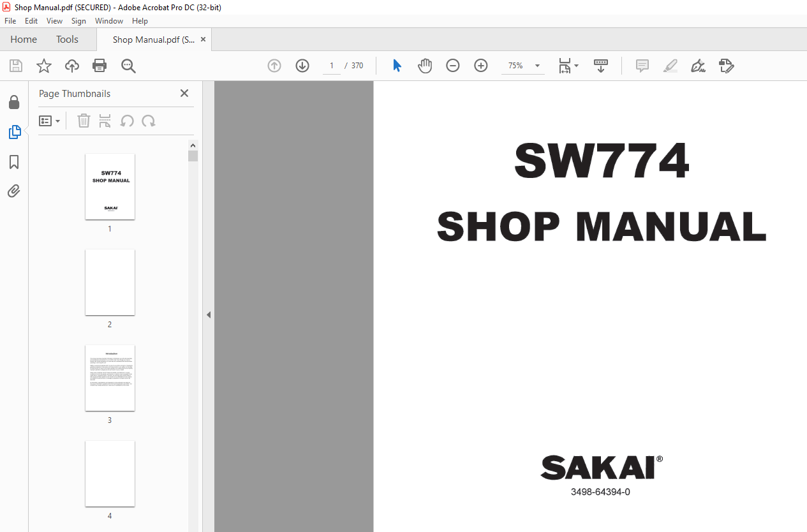Screen dimensions: 807x532
Task: Open security lock panel in sidebar
Action: (14, 103)
